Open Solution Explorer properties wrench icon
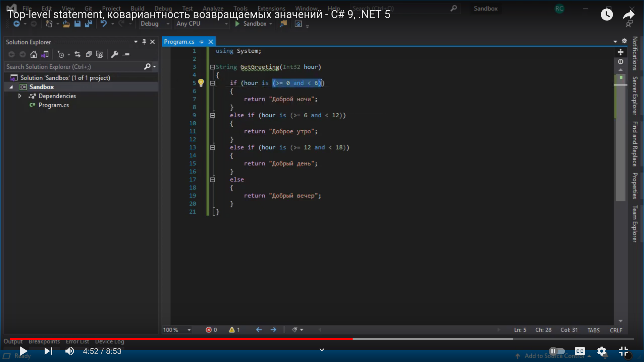Viewport: 644px width, 362px height. (115, 54)
